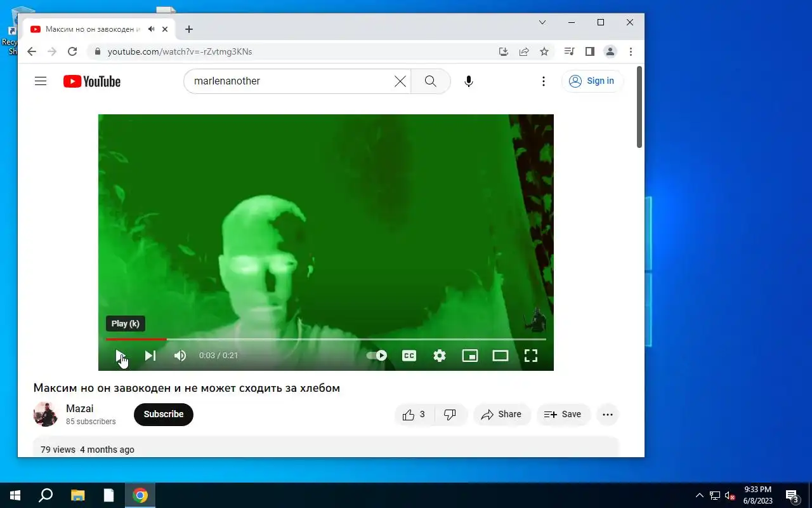Click the page vertical scrollbar
The height and width of the screenshot is (508, 812).
[x=639, y=107]
